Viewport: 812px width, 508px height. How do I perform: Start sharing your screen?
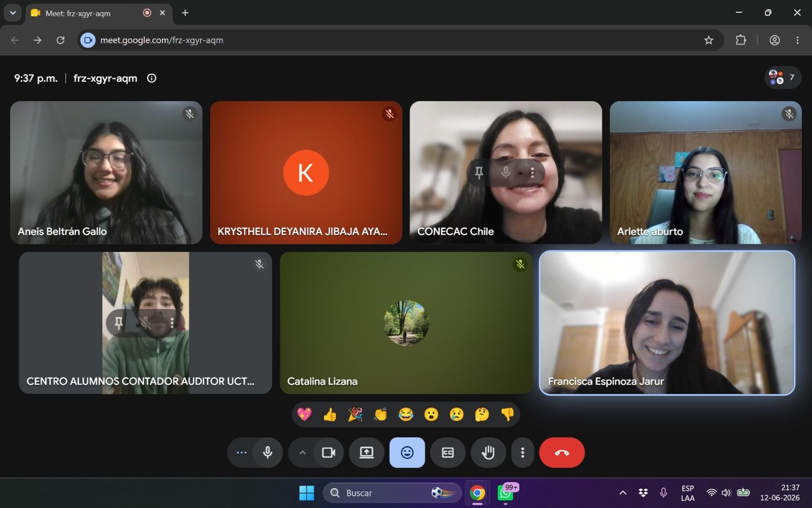[x=367, y=453]
